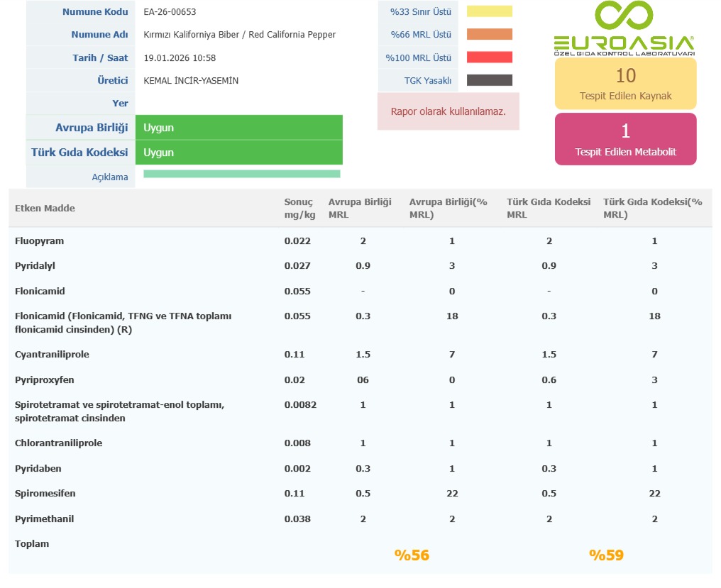Select the Cyantraniliprole substance name

[x=52, y=355]
